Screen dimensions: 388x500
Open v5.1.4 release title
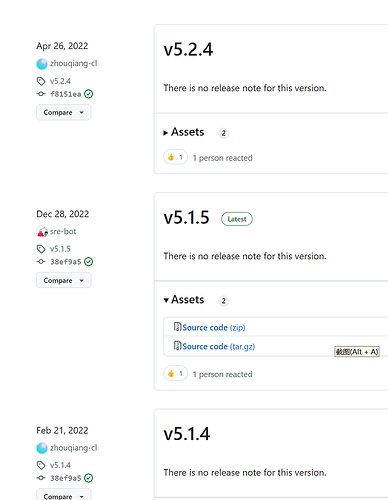[x=187, y=434]
